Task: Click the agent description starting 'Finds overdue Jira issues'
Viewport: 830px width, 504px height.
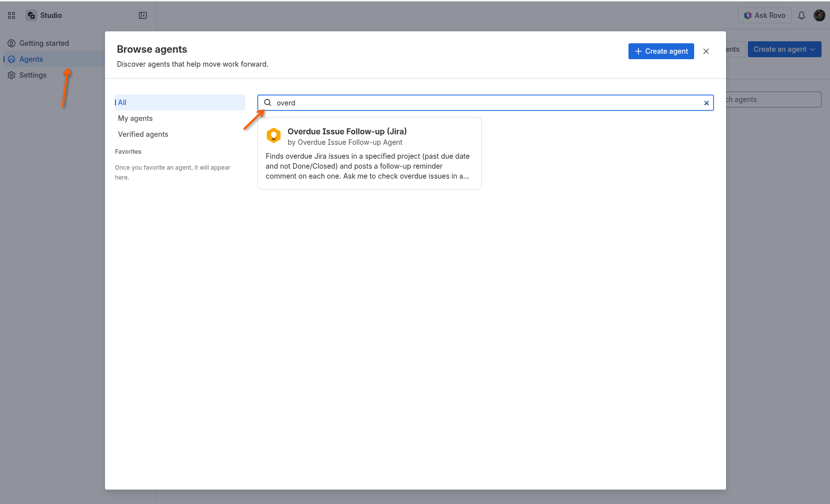Action: pos(368,166)
